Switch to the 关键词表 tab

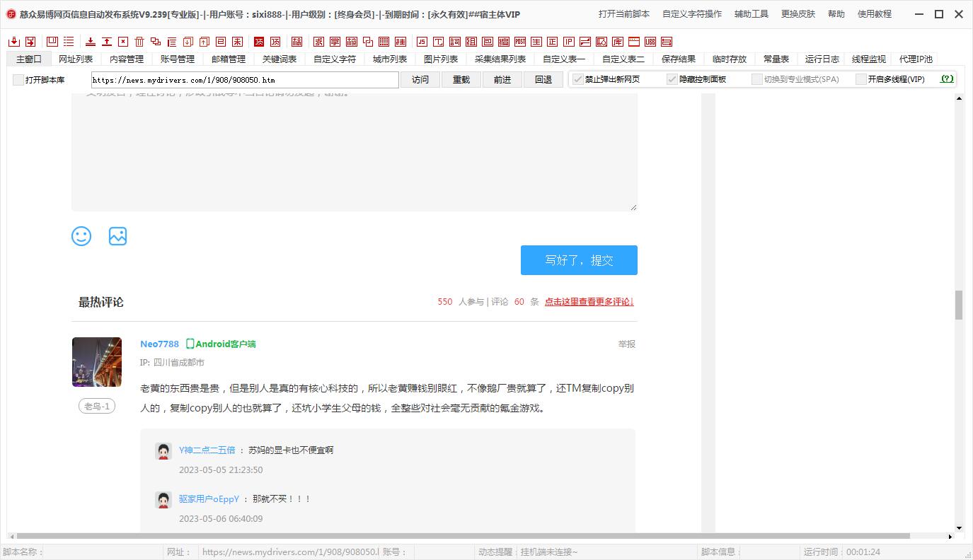(280, 59)
